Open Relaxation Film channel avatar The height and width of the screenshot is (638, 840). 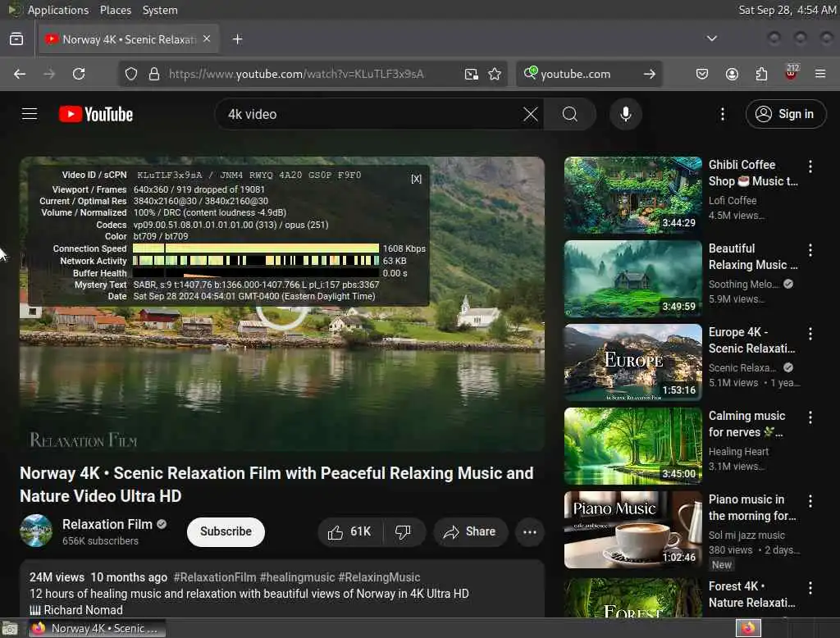click(36, 531)
